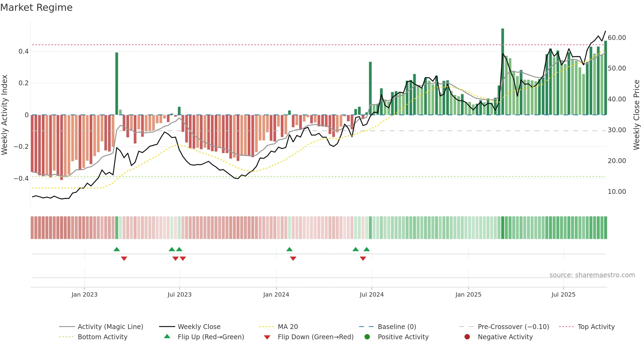Screen dimensions: 644x362
Task: Toggle Flip Down (Green→Red) legend entry
Action: click(309, 337)
